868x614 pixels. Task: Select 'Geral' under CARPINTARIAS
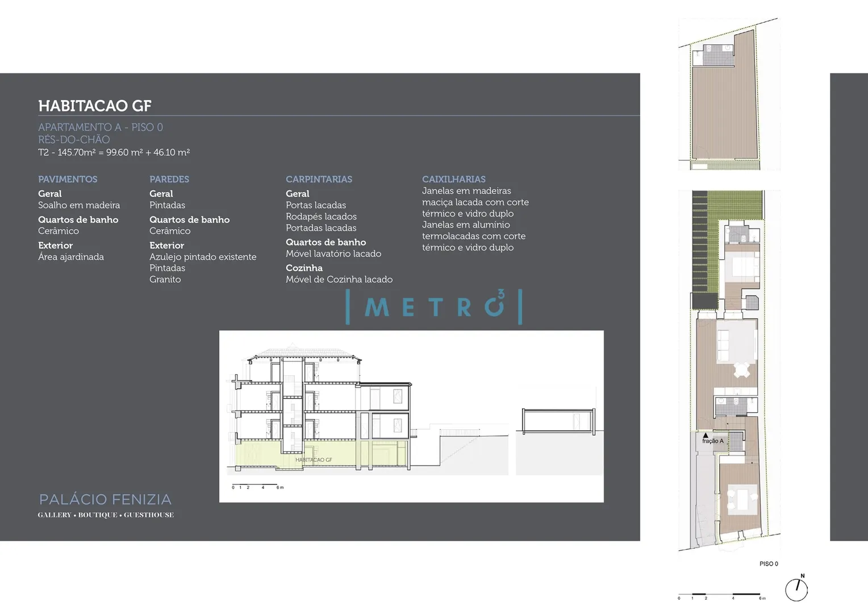[x=298, y=194]
